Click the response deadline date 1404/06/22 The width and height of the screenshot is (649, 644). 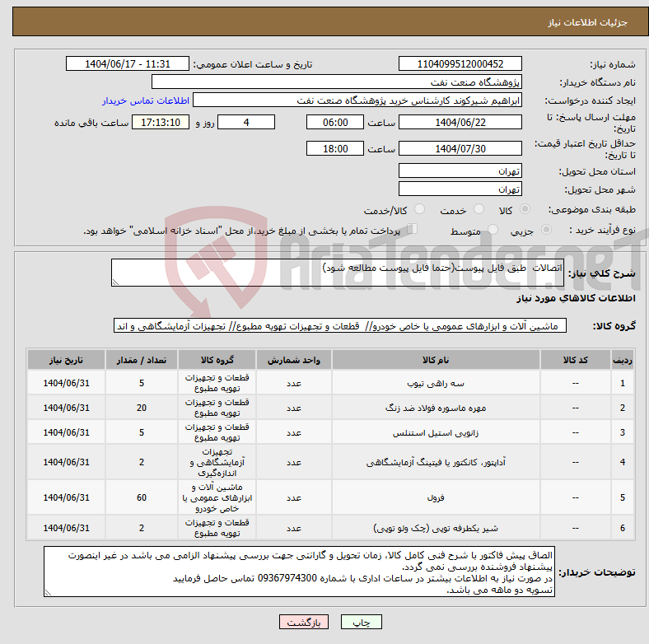click(x=460, y=122)
